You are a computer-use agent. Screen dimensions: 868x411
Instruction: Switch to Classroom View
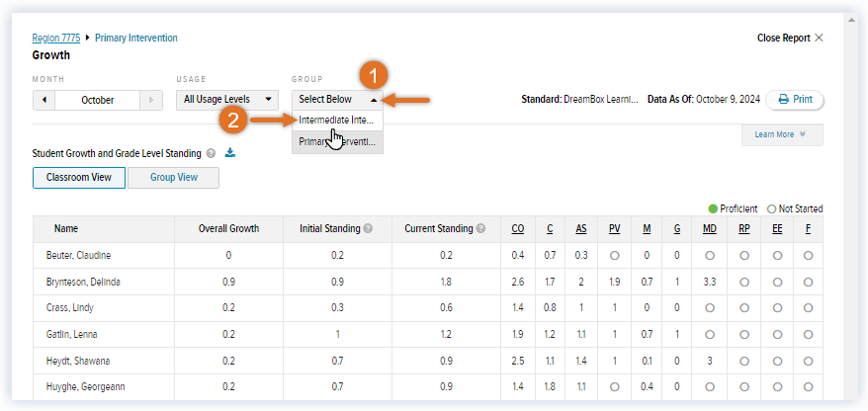tap(79, 178)
